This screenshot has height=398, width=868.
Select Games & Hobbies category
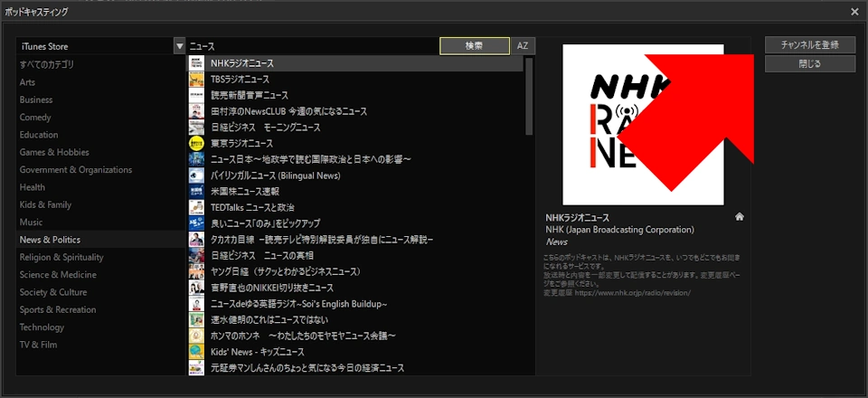coord(100,152)
